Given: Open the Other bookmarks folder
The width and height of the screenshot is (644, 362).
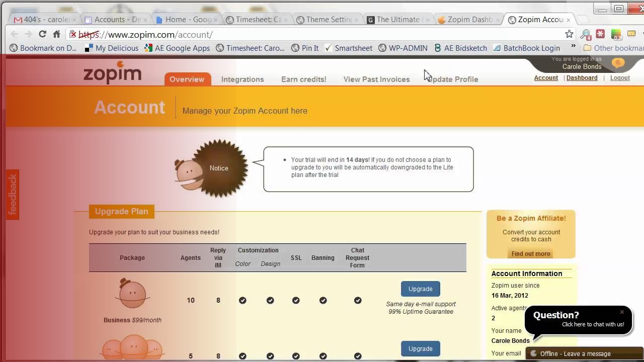Looking at the screenshot, I should 613,48.
